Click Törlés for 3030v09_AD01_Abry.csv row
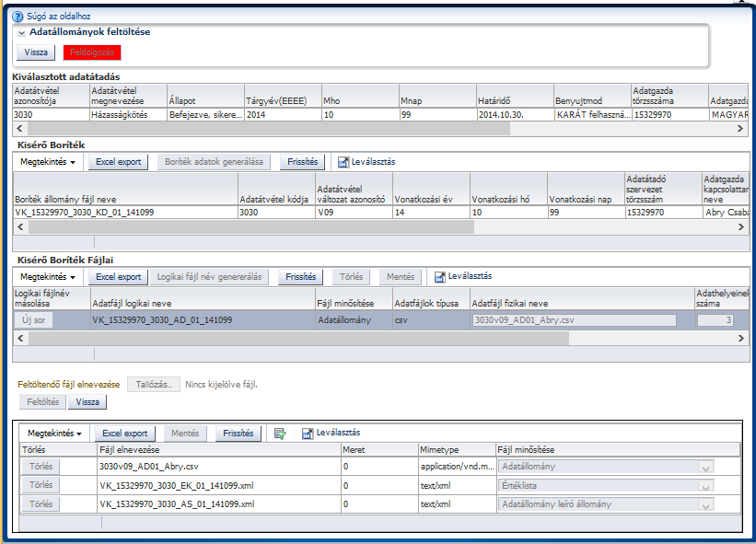 (x=41, y=467)
